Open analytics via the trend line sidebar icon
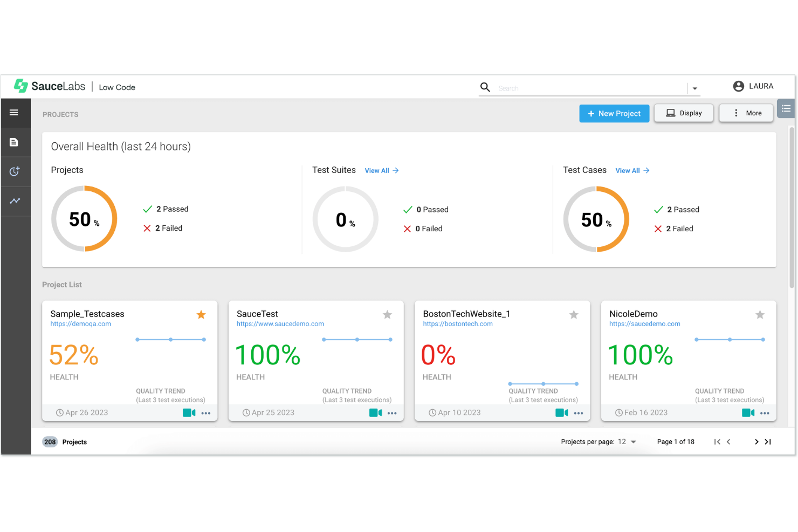 tap(14, 201)
